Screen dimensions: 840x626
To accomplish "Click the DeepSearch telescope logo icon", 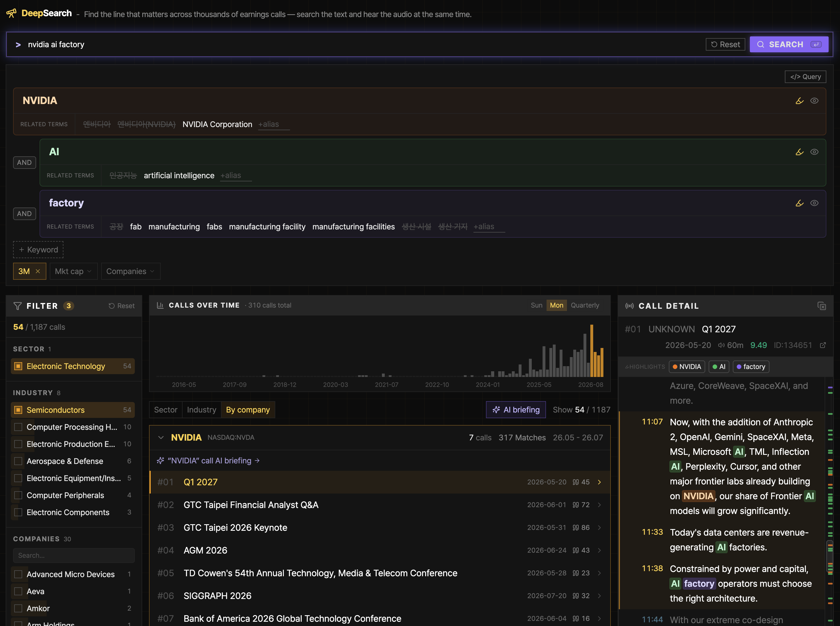I will coord(11,13).
